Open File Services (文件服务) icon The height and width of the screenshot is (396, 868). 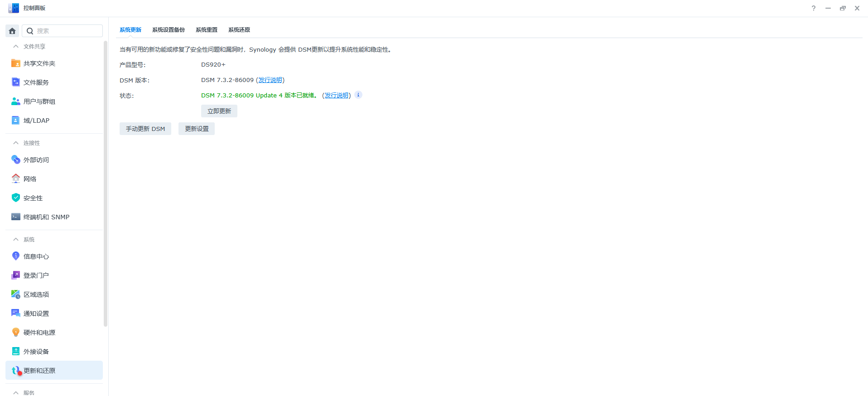15,82
